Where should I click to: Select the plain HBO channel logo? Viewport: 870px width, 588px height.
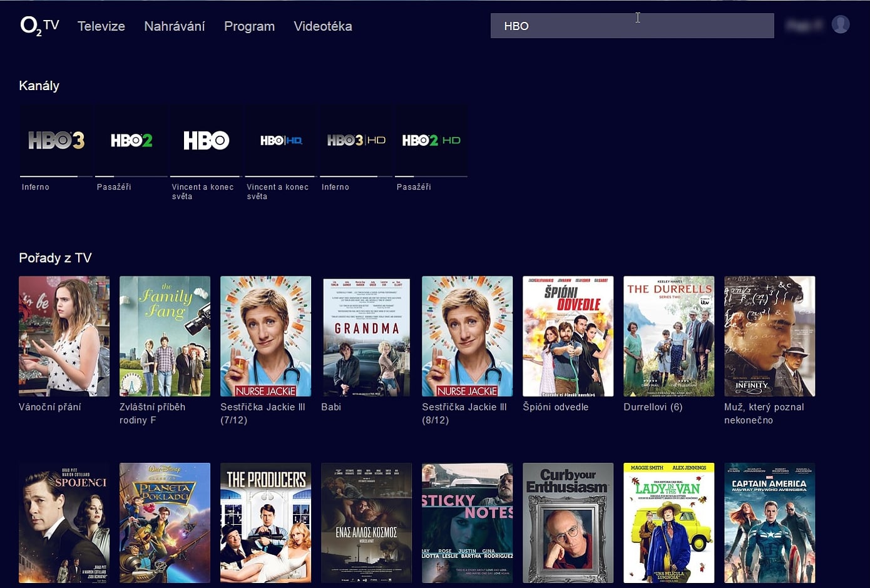coord(206,140)
